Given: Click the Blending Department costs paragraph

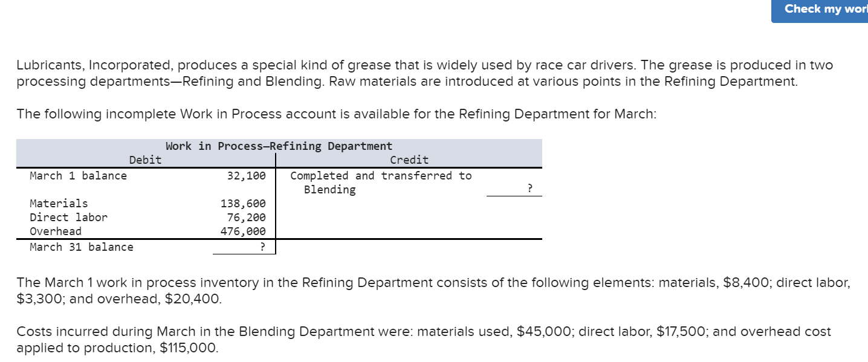Looking at the screenshot, I should pos(423,339).
